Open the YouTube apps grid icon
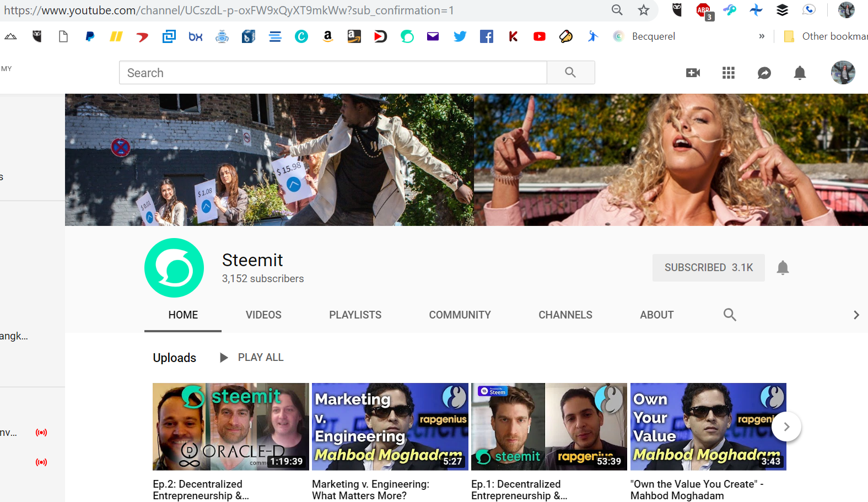 729,73
